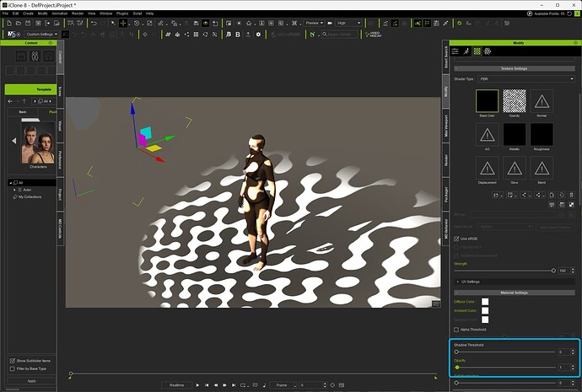
Task: Open the Create menu
Action: 28,13
